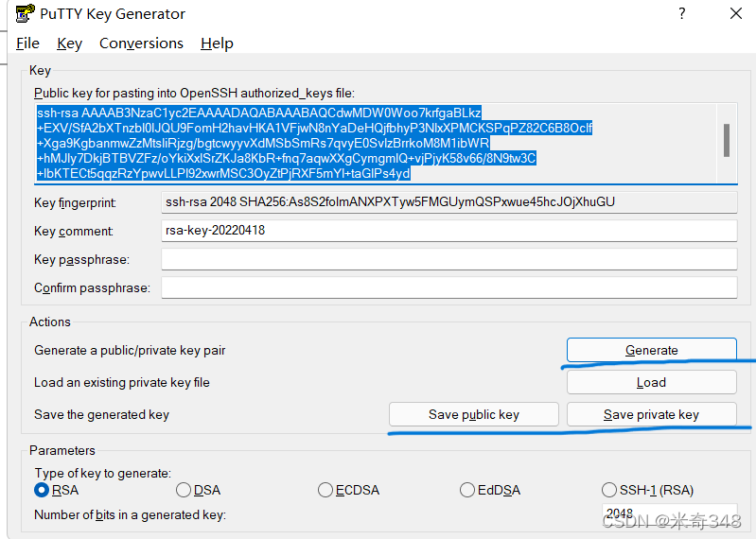This screenshot has width=756, height=539.
Task: Choose the ECDSA key type
Action: 325,490
